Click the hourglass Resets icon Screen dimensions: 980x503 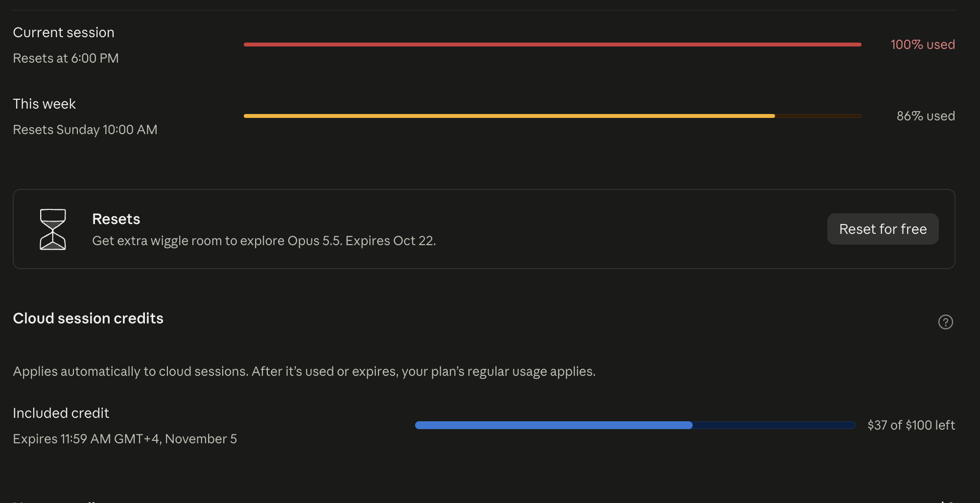[53, 229]
